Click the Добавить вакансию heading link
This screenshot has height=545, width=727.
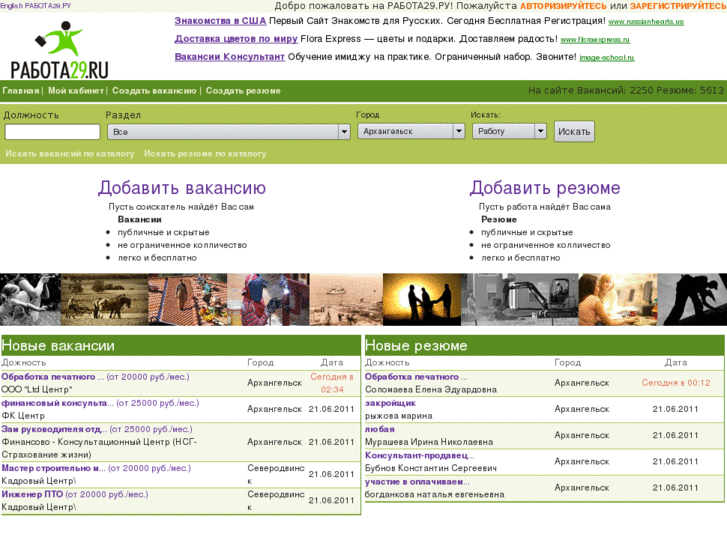[x=182, y=188]
